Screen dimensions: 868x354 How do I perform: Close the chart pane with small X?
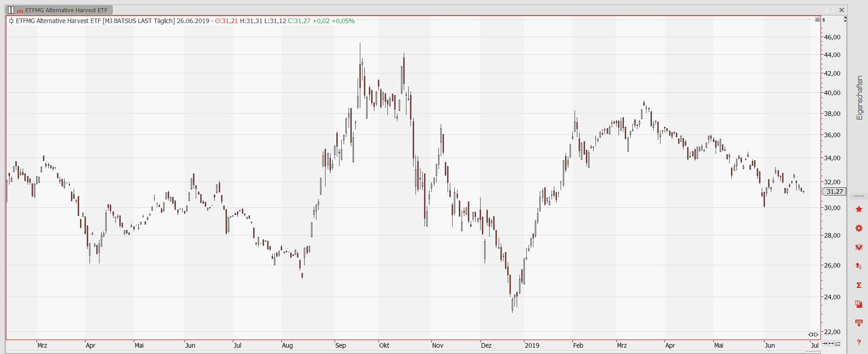[x=817, y=19]
